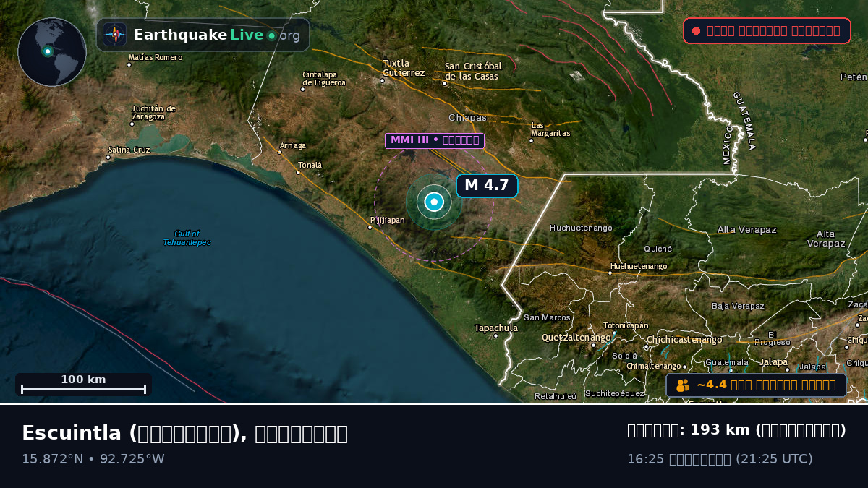This screenshot has width=868, height=488.
Task: Click the Tuxtla Gutierrez city label
Action: tap(404, 67)
